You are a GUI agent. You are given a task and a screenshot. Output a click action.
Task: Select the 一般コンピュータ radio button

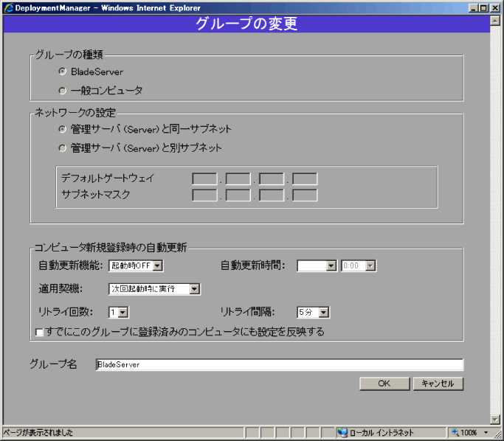[63, 91]
